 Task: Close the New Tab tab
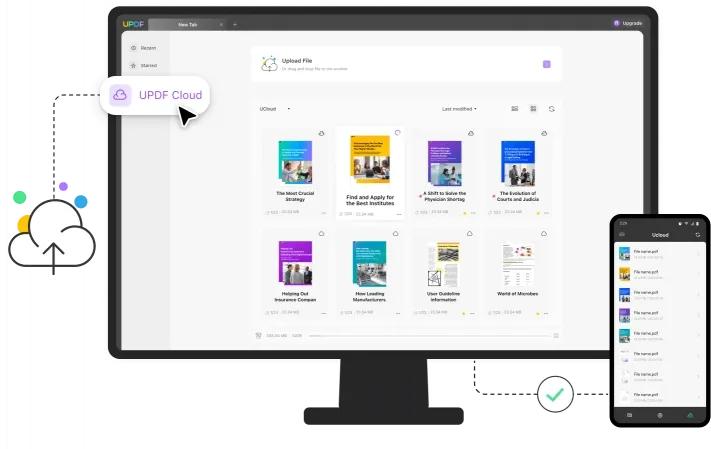[x=221, y=24]
